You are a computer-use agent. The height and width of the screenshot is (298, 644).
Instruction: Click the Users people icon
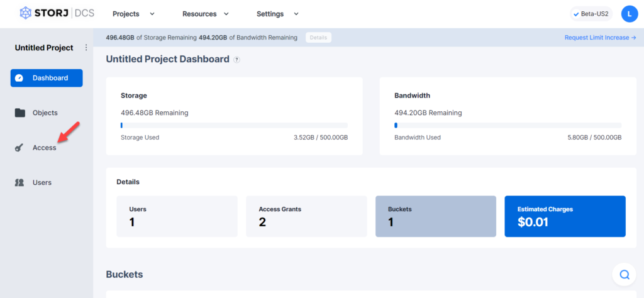coord(19,183)
